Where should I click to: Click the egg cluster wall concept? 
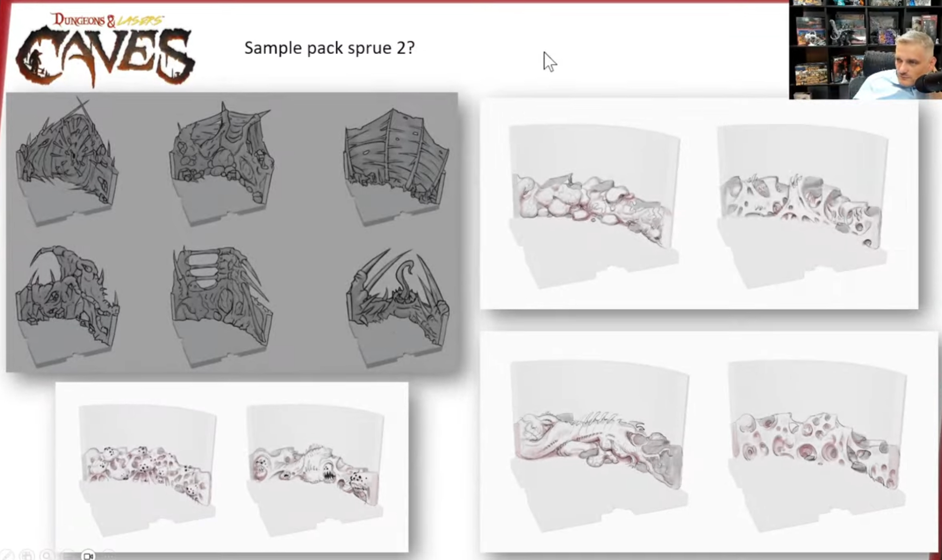[x=147, y=470]
